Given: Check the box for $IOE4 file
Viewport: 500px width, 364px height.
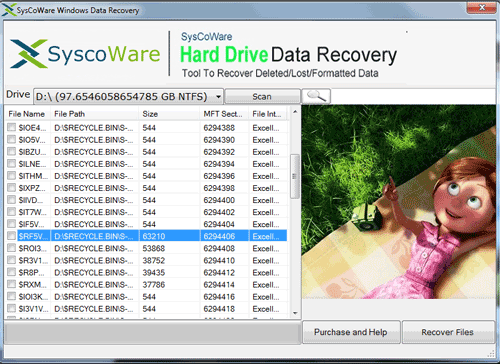Looking at the screenshot, I should tap(11, 127).
